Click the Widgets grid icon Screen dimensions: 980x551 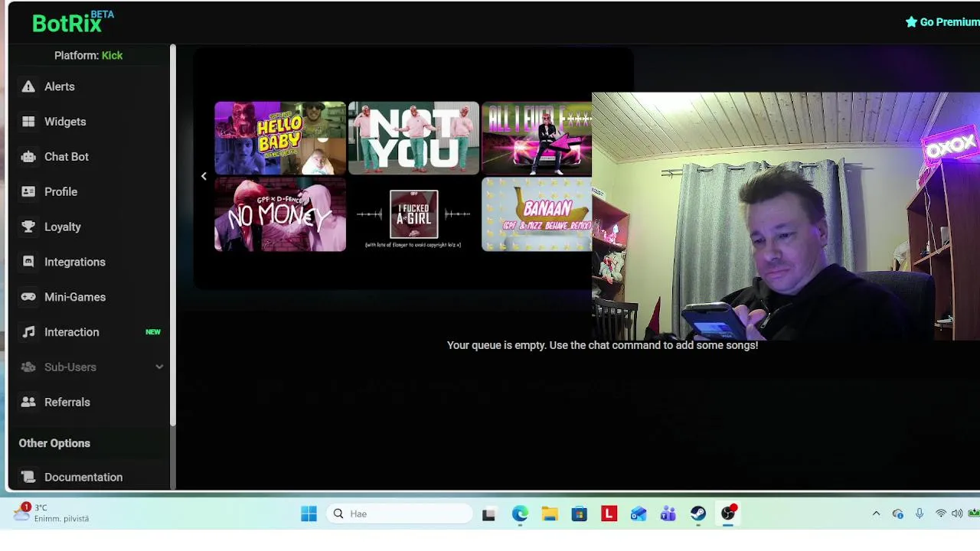coord(28,122)
